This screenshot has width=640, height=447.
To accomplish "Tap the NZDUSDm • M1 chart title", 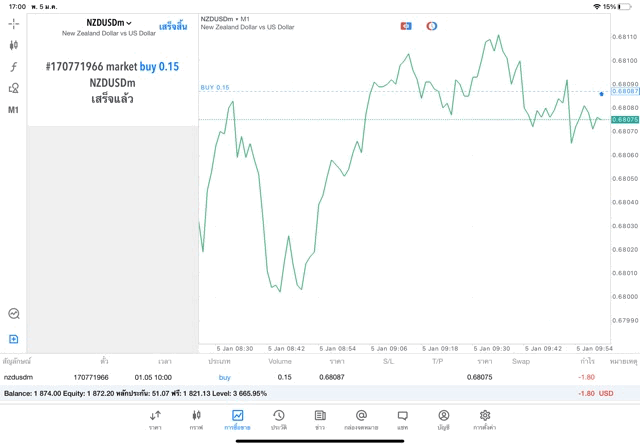I will tap(225, 19).
